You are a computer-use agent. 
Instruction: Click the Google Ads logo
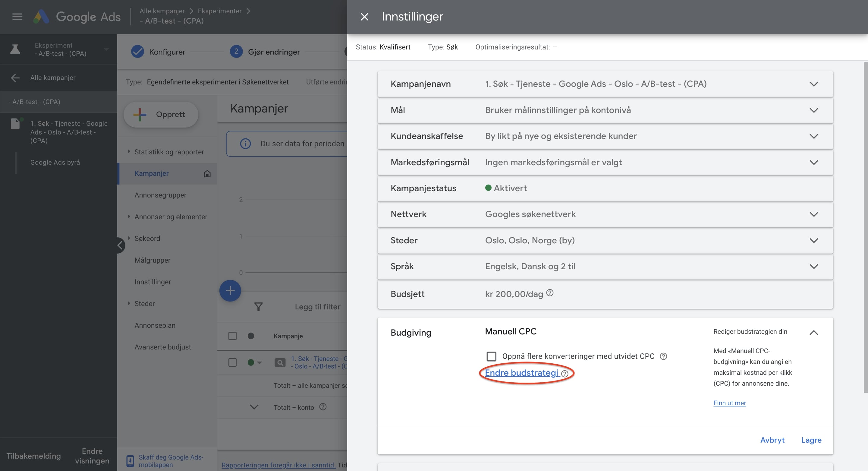coord(42,17)
